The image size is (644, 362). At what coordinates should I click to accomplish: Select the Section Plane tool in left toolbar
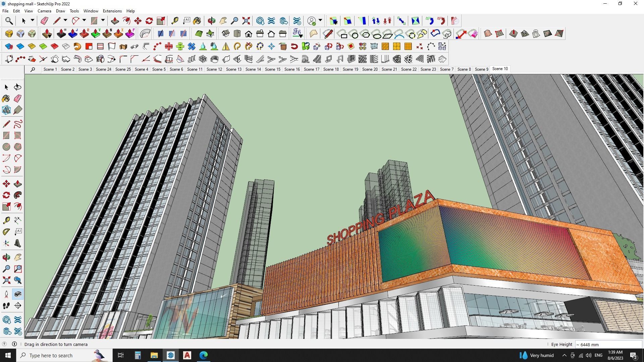tap(18, 306)
